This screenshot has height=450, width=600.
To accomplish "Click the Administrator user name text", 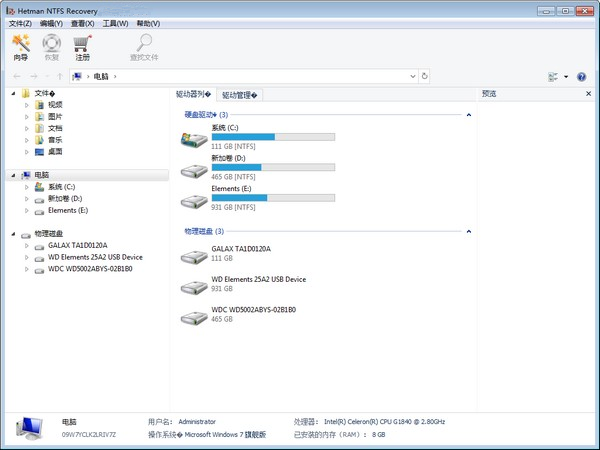I will [x=197, y=422].
